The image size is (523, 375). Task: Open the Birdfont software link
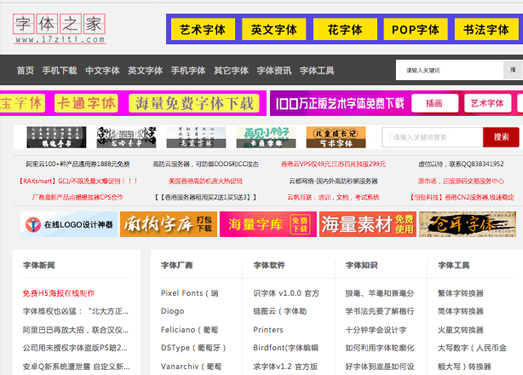click(x=286, y=348)
